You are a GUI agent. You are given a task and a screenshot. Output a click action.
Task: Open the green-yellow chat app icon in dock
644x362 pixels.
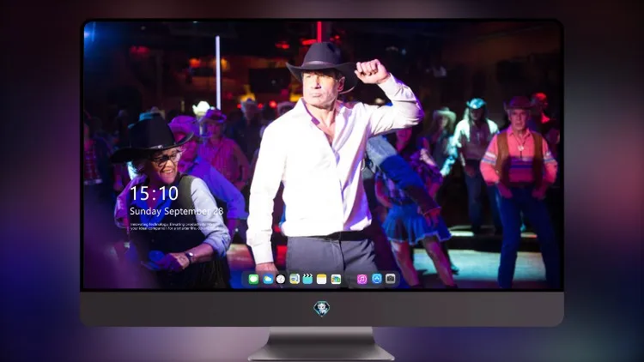295,280
